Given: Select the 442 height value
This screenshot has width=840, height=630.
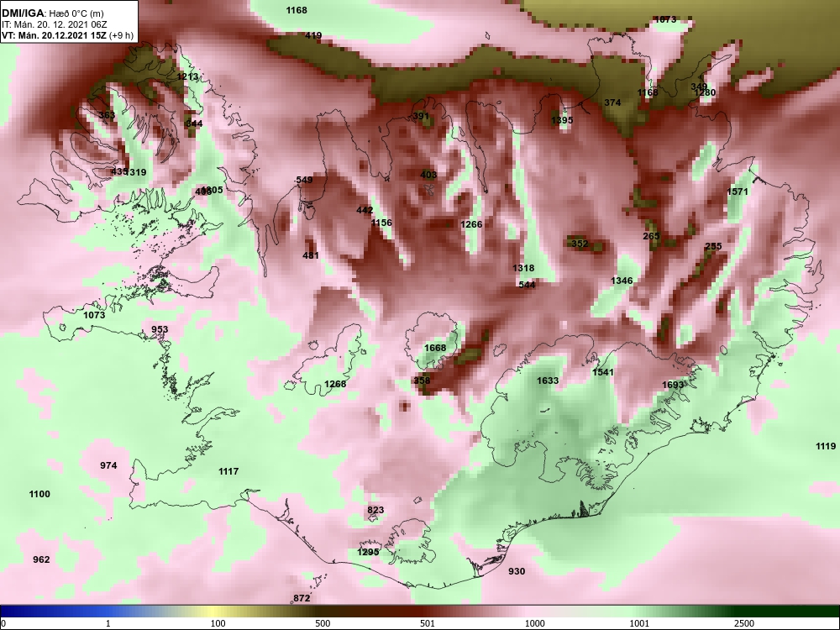Looking at the screenshot, I should [x=365, y=211].
